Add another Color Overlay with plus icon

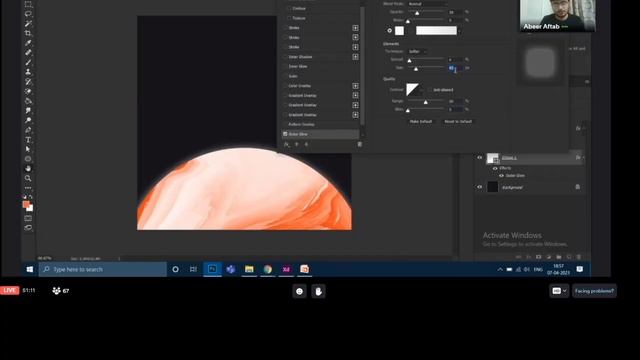[x=356, y=86]
